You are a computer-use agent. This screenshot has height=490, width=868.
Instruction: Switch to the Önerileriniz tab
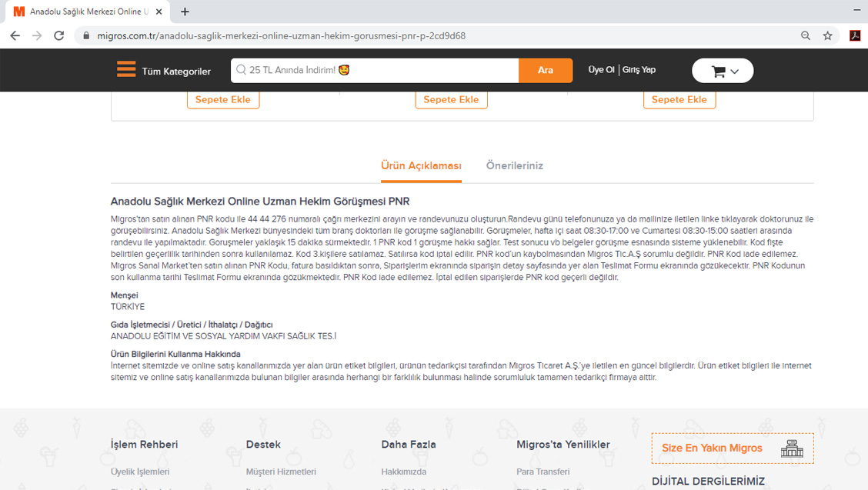(x=515, y=165)
